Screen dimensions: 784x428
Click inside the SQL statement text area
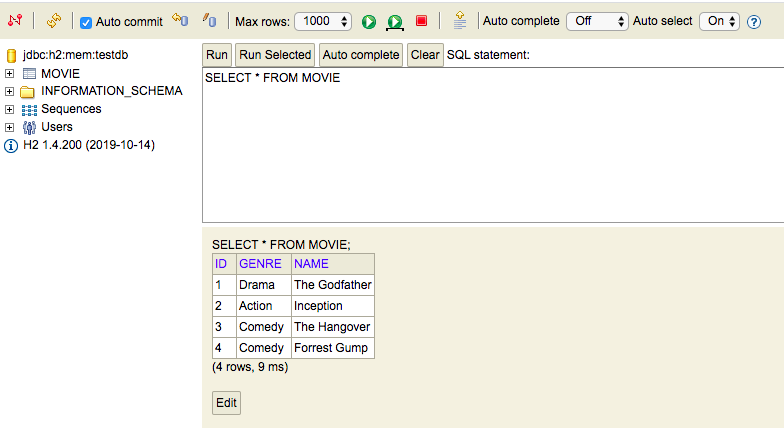490,150
